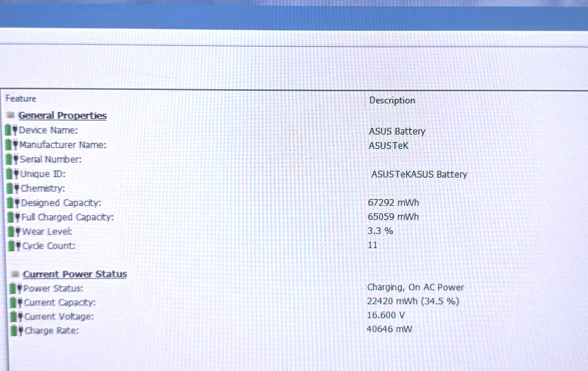The height and width of the screenshot is (371, 588).
Task: Click the 'ASUS Battery' device name value
Action: click(397, 131)
